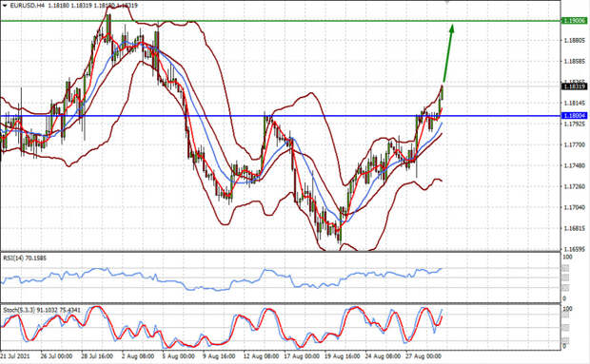Select the black 1.18319 current price tag
Screen dimensions: 590x364
point(574,86)
